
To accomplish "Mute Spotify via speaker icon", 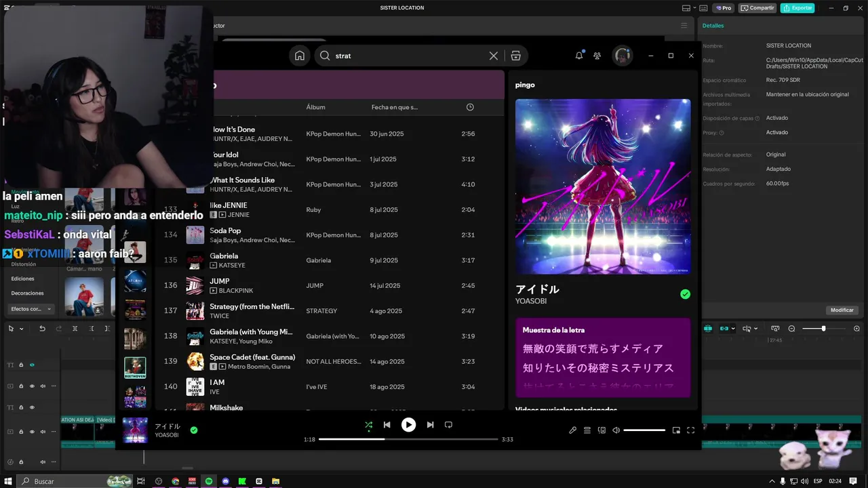I will (616, 430).
